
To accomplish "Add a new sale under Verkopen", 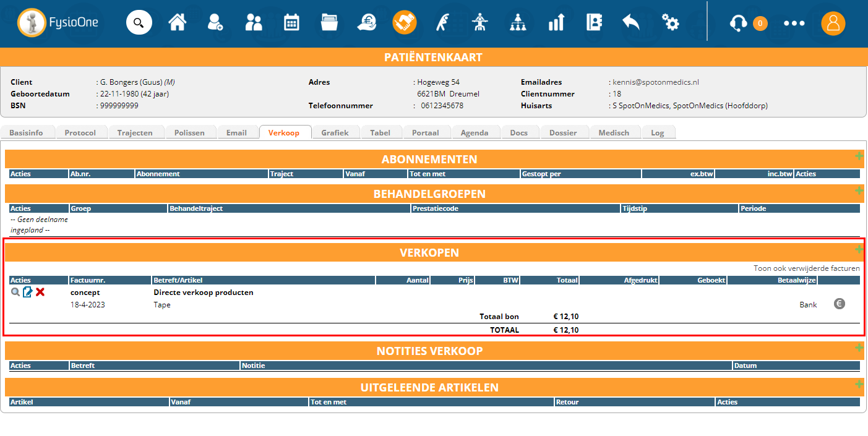I will pyautogui.click(x=859, y=249).
